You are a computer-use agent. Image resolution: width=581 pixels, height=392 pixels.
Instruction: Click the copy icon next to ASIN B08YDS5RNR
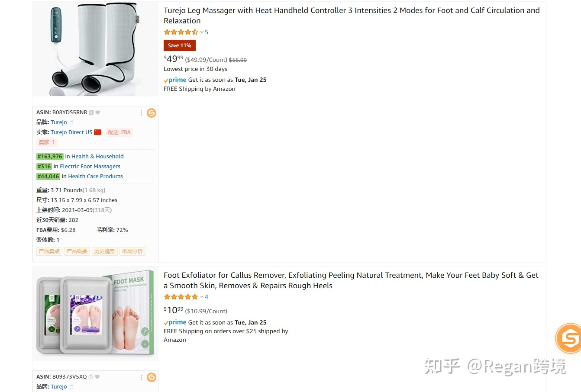(91, 112)
